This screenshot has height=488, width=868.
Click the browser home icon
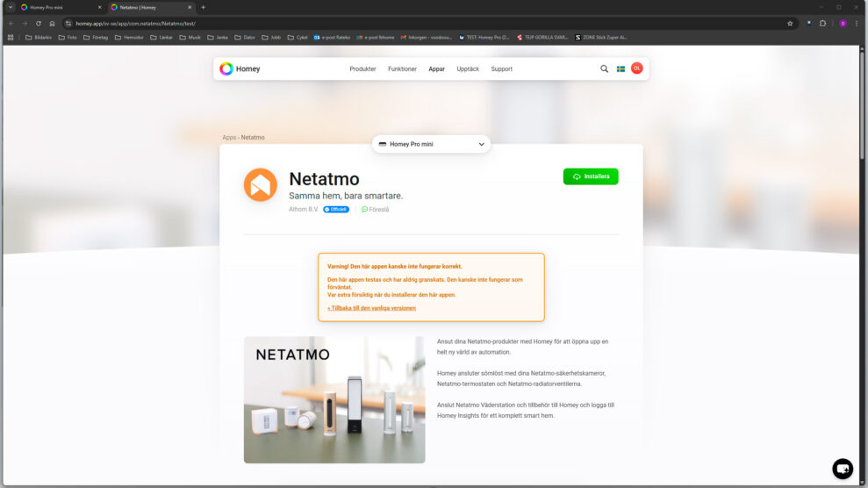click(x=52, y=23)
